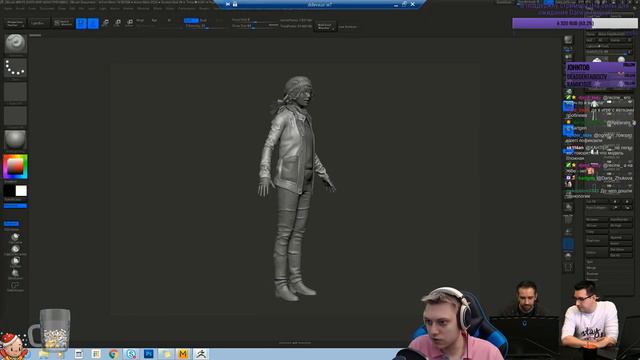Open Skype from the taskbar
The width and height of the screenshot is (640, 360).
point(131,354)
